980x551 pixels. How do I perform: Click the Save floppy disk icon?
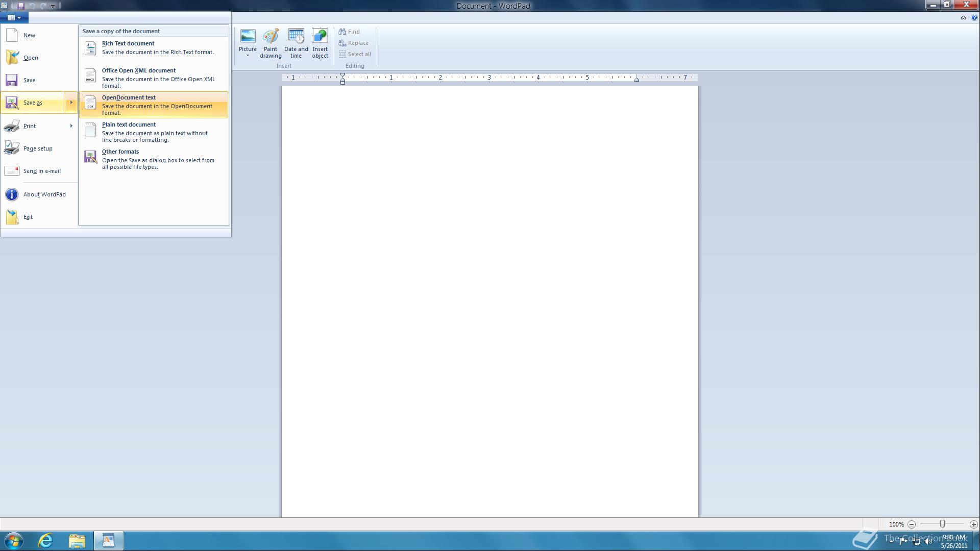[12, 80]
